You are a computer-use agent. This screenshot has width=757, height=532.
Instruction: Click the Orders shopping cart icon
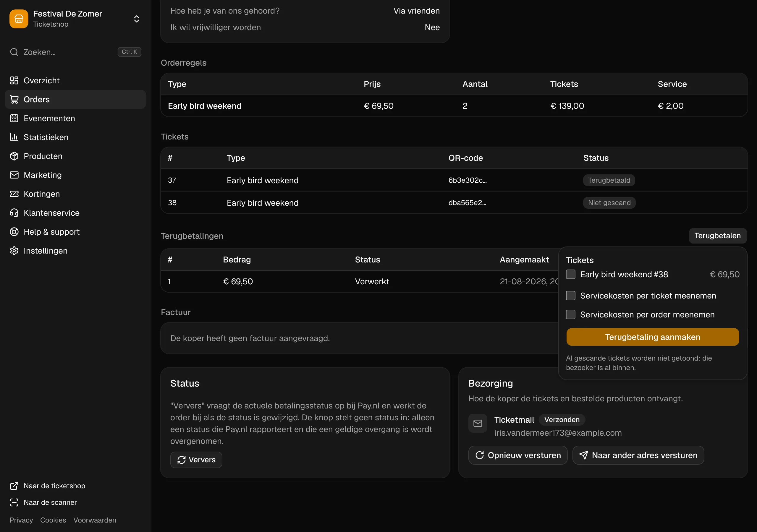click(14, 99)
